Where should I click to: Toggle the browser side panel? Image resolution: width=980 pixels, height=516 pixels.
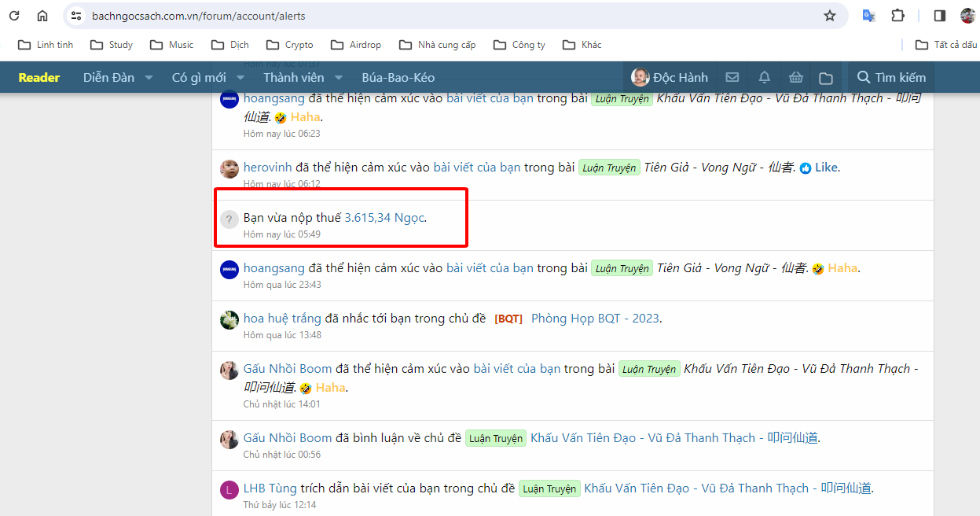(x=939, y=16)
